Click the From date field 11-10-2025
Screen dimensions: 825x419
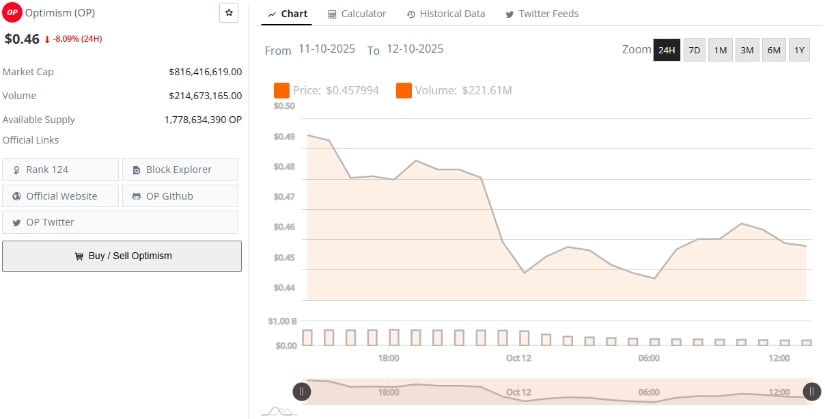(x=328, y=49)
